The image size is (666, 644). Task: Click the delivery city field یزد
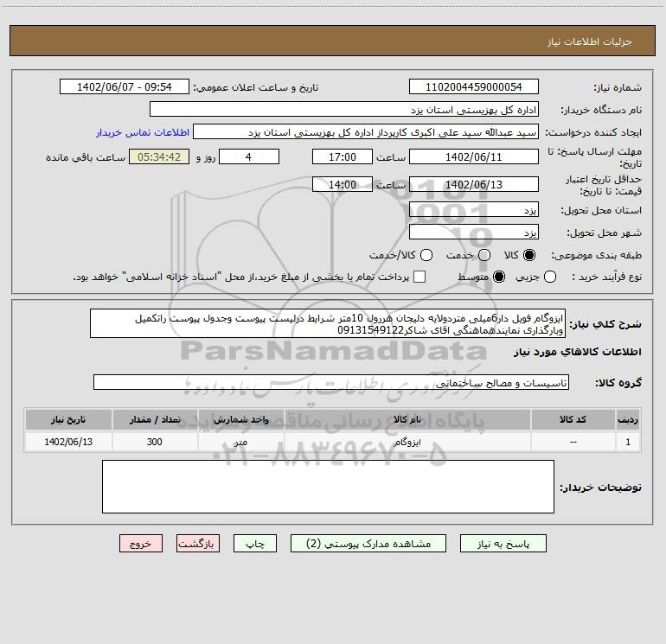tap(474, 233)
